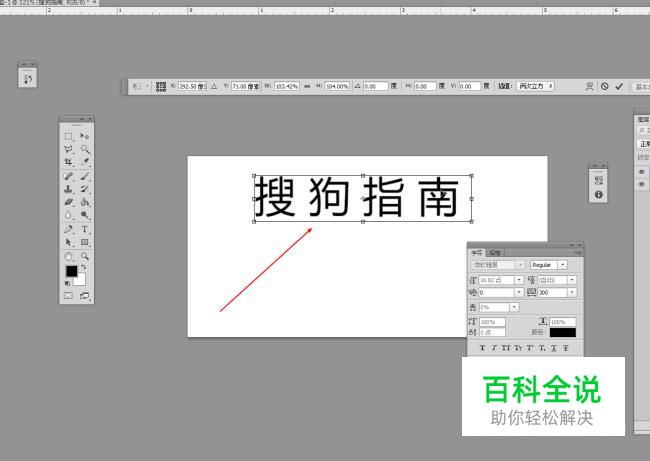The width and height of the screenshot is (650, 461).
Task: Open the leading dropdown
Action: [x=572, y=280]
